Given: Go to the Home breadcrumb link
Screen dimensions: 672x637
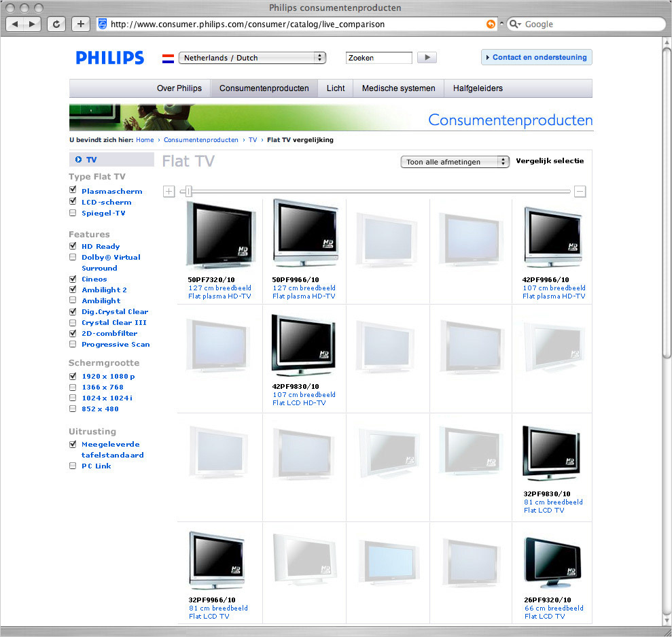Looking at the screenshot, I should (145, 140).
